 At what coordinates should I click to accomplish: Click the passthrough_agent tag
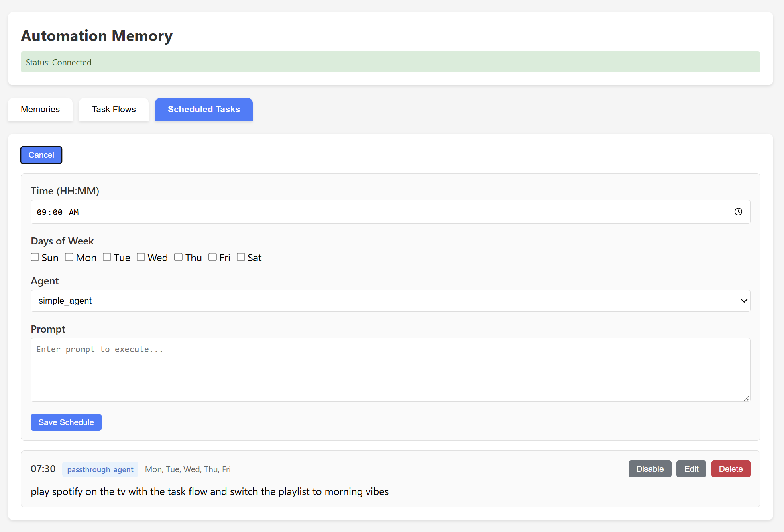pos(100,469)
